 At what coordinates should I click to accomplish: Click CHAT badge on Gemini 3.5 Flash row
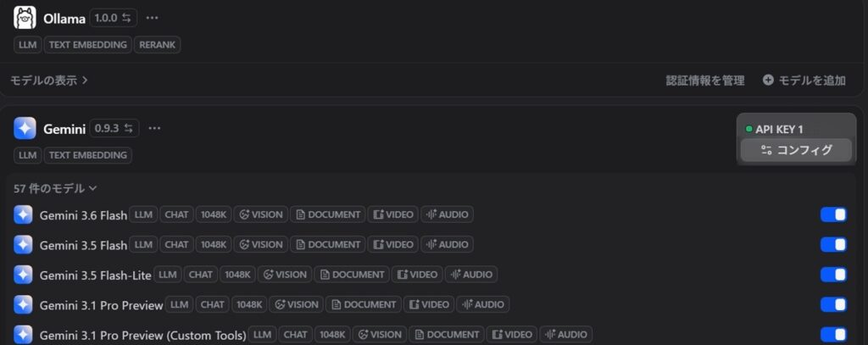pyautogui.click(x=176, y=244)
